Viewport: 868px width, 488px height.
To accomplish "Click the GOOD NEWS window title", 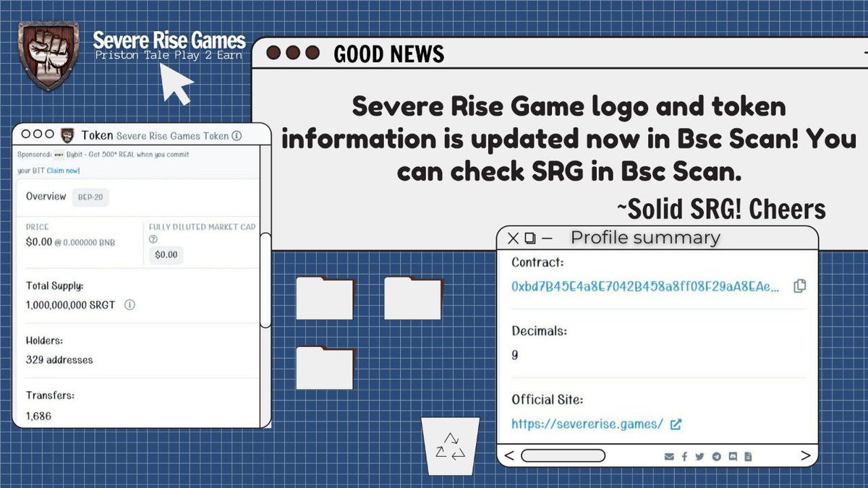I will click(389, 54).
